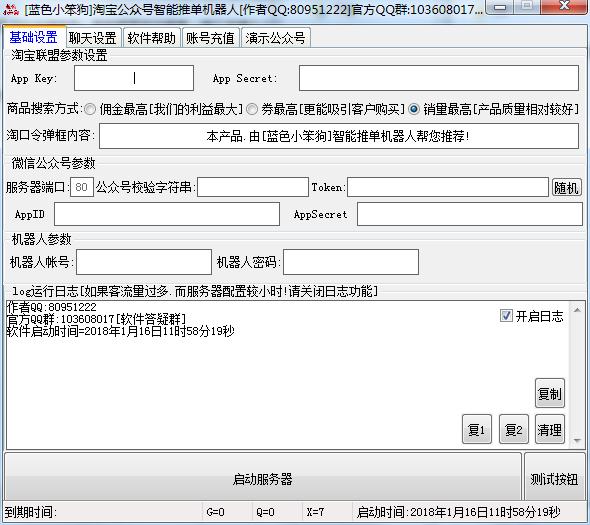The width and height of the screenshot is (590, 525).
Task: Choose the 券最高 radio option
Action: pos(252,110)
